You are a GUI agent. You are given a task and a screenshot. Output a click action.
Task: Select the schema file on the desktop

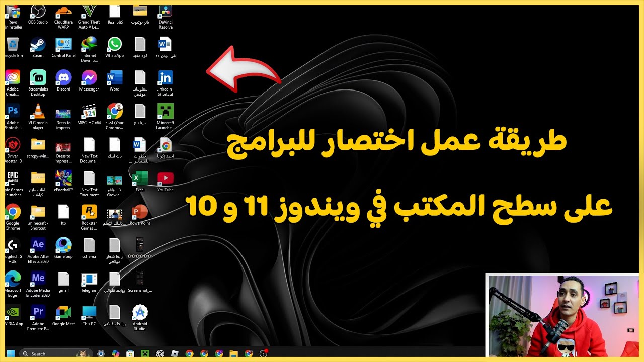(x=89, y=249)
